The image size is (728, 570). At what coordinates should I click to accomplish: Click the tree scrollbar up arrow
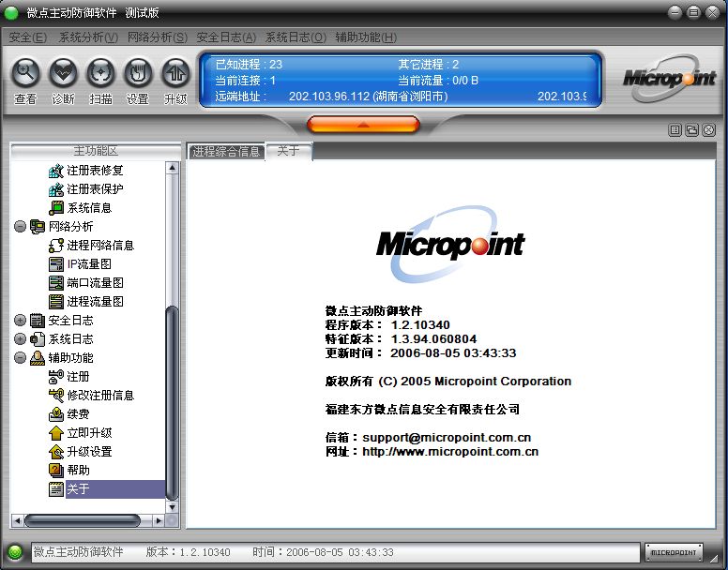pos(173,168)
